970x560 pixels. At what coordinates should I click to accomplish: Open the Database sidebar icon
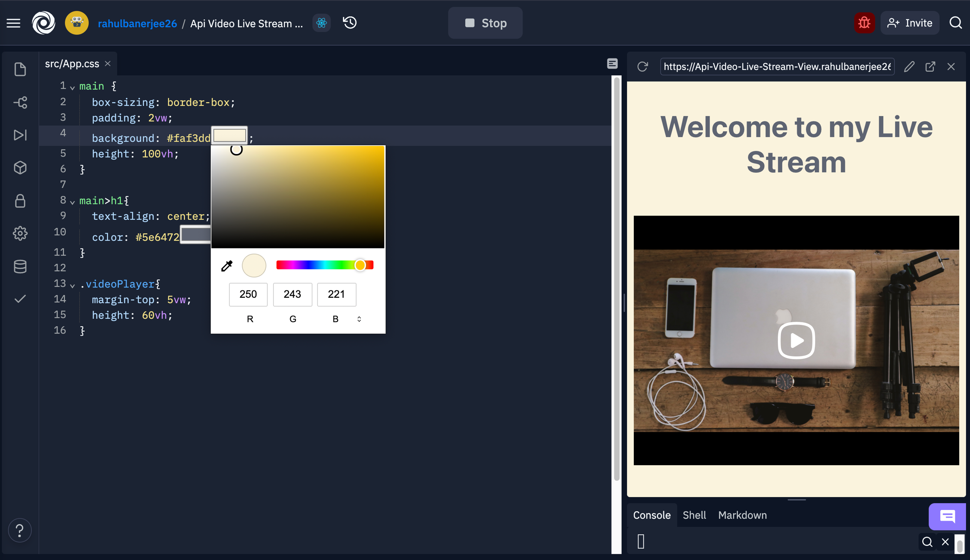20,266
